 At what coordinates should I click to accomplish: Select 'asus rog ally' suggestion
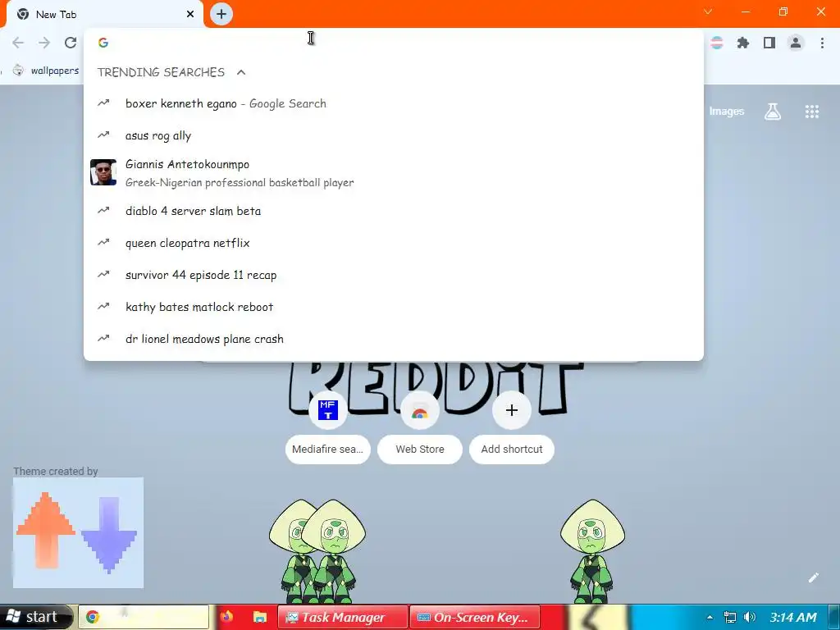point(393,135)
